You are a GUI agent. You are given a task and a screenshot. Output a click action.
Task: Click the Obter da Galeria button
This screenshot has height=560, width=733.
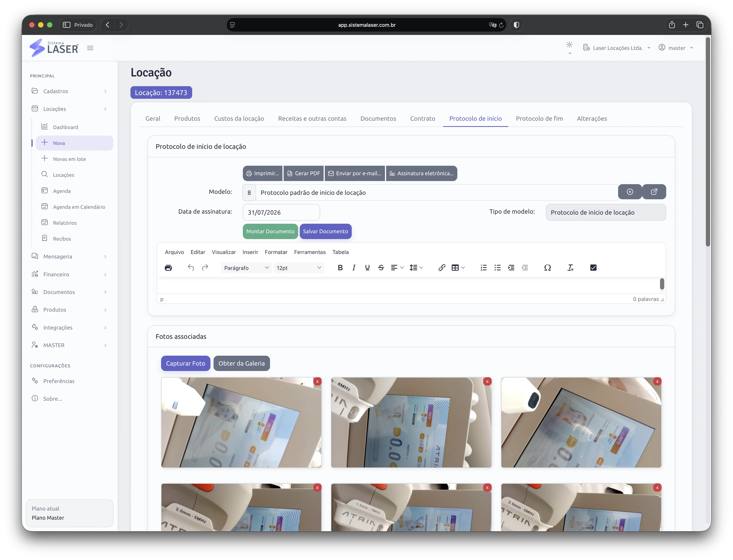click(x=241, y=363)
